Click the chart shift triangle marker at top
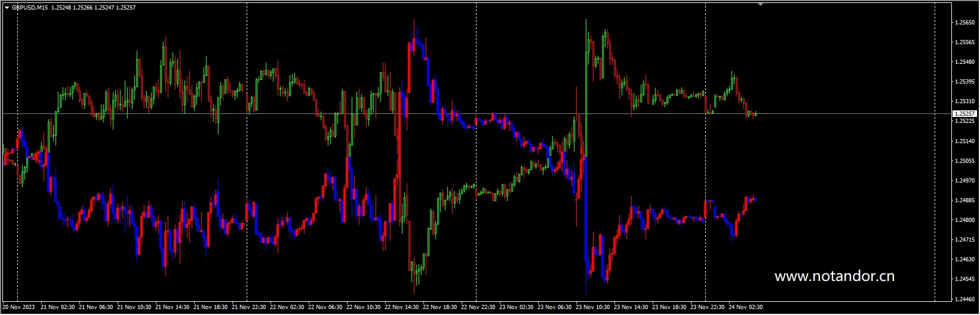Viewport: 980px width, 315px height. click(760, 4)
